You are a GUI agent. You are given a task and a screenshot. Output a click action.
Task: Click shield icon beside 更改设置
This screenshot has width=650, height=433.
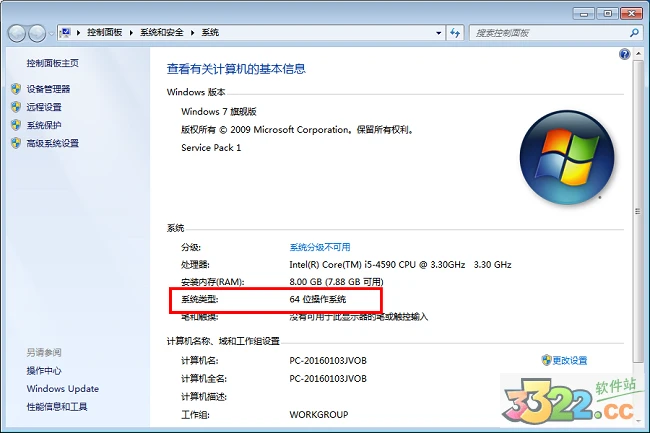tap(546, 360)
